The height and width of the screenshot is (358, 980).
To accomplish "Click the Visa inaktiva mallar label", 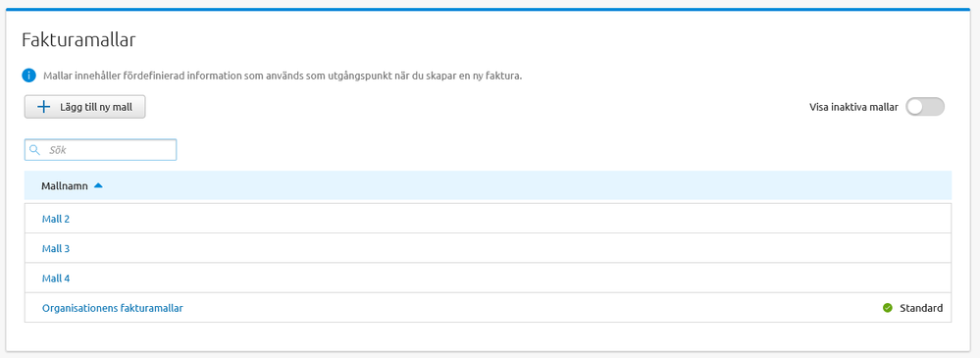I will click(853, 107).
